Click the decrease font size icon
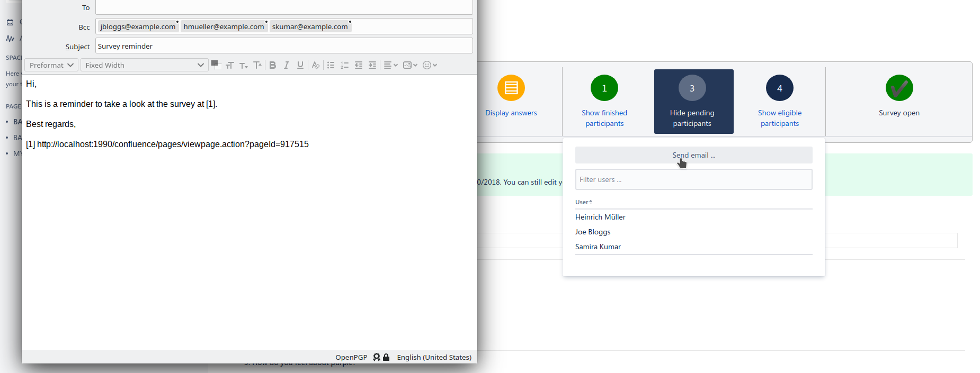This screenshot has height=373, width=980. 243,65
